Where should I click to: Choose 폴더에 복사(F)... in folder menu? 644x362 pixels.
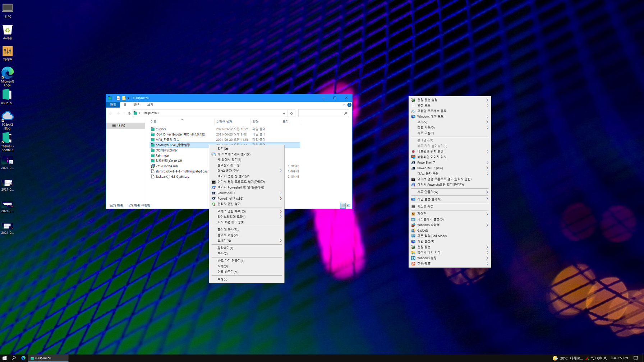[x=247, y=229]
